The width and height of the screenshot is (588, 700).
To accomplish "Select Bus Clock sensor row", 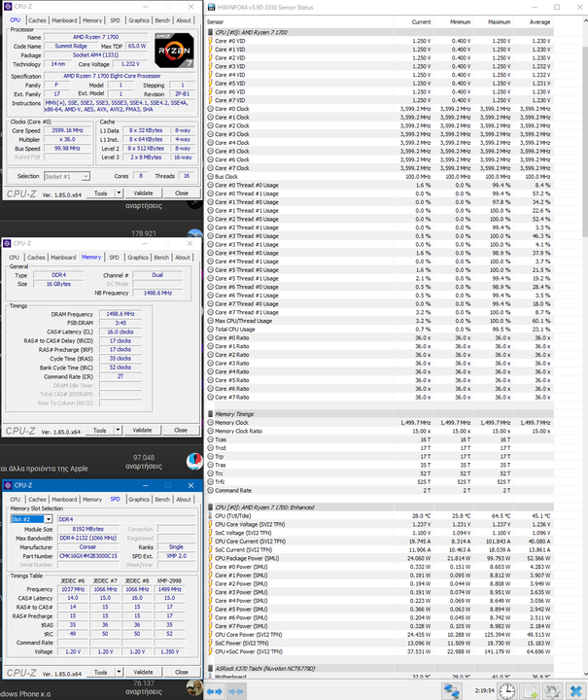I will click(380, 176).
